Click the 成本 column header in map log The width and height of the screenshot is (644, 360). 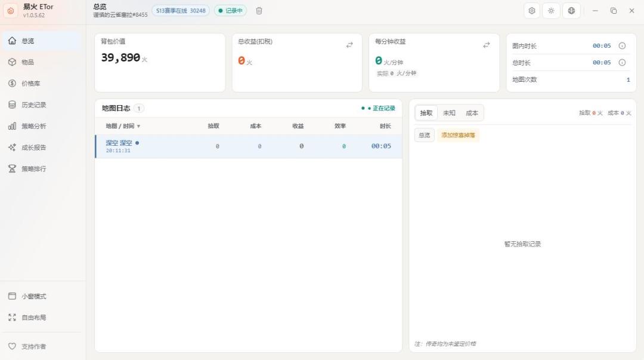pyautogui.click(x=255, y=126)
